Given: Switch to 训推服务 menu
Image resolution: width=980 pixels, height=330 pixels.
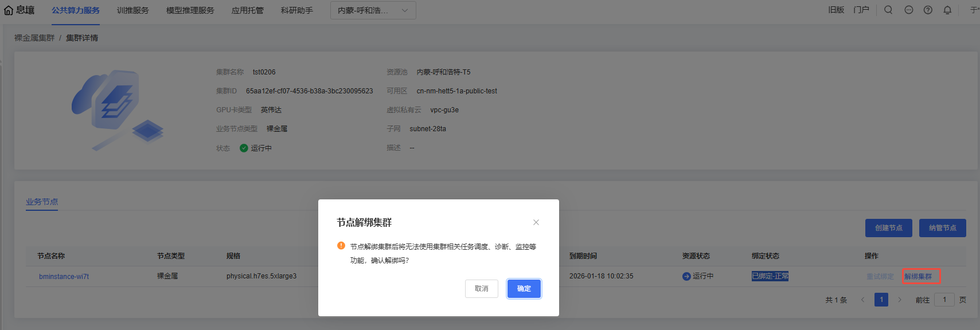Looking at the screenshot, I should (132, 10).
